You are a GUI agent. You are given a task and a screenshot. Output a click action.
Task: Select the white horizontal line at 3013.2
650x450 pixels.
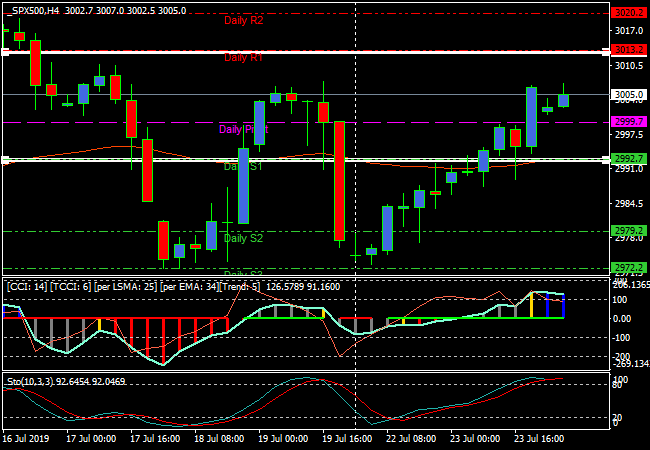click(x=306, y=52)
